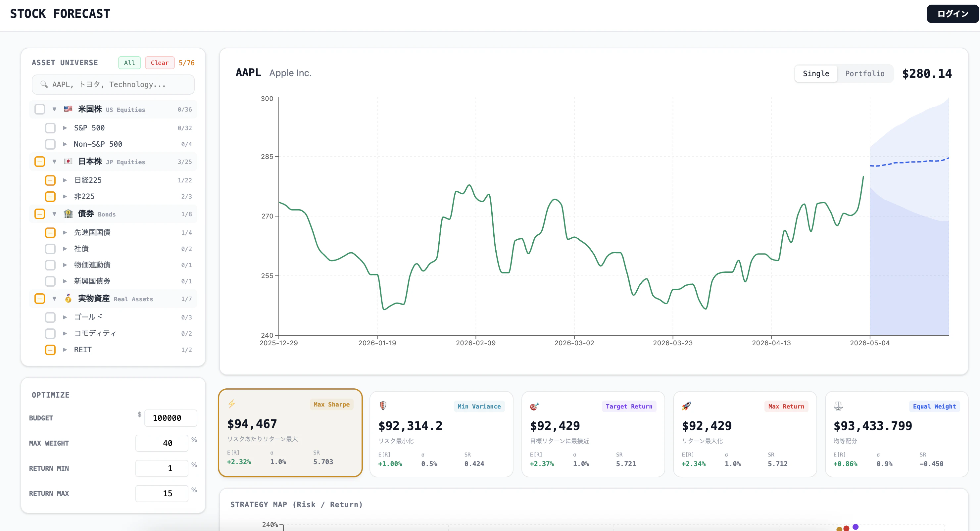Expand the ゴールド subgroup

click(65, 317)
